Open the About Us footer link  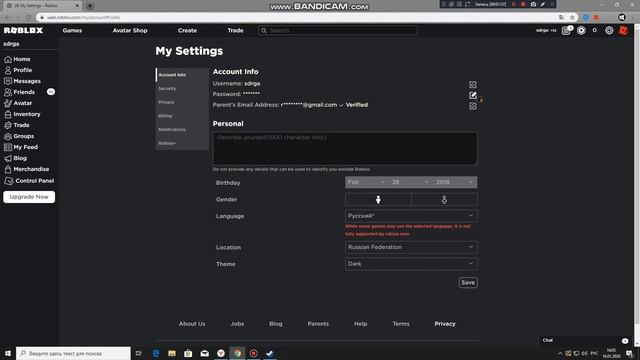click(x=192, y=324)
